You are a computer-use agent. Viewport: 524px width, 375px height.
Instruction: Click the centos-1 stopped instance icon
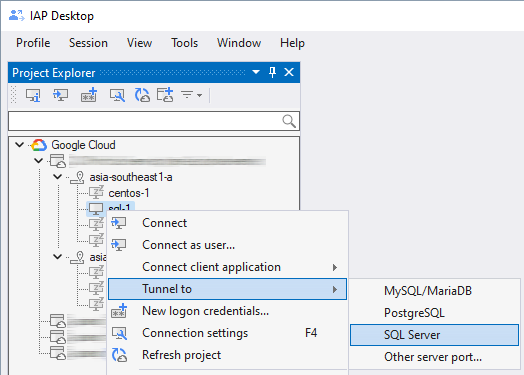(96, 193)
